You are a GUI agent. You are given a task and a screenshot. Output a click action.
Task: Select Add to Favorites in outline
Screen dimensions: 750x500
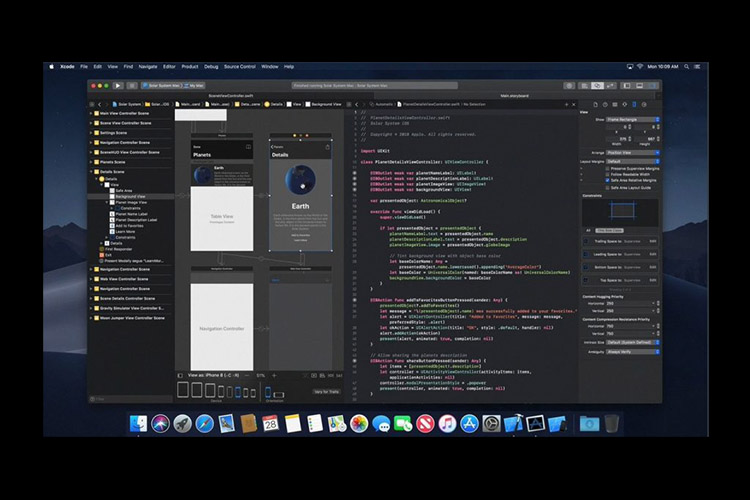pos(129,226)
